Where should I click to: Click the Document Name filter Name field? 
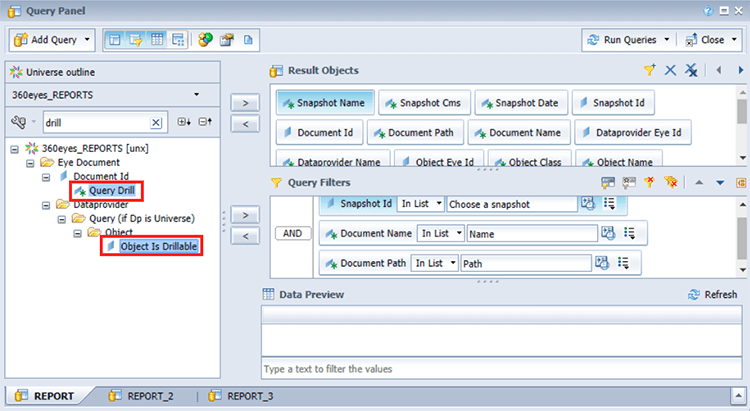(x=532, y=234)
